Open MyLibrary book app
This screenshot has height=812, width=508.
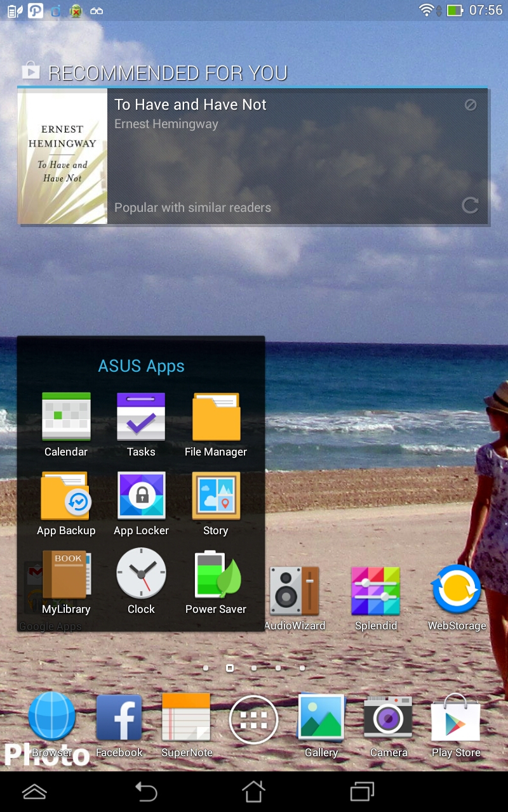(x=66, y=575)
